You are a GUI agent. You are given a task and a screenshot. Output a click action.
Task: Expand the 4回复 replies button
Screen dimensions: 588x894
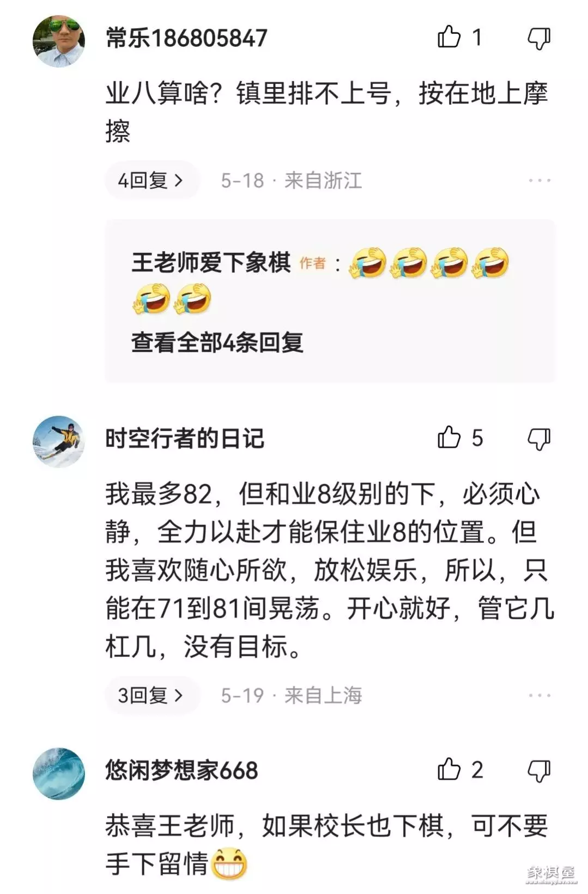(x=152, y=180)
